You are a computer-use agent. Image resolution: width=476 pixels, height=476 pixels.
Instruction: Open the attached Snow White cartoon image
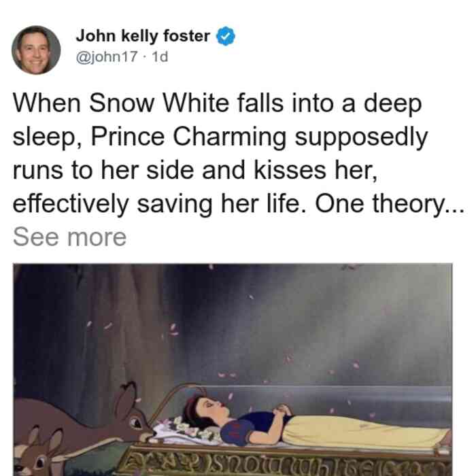tap(233, 370)
